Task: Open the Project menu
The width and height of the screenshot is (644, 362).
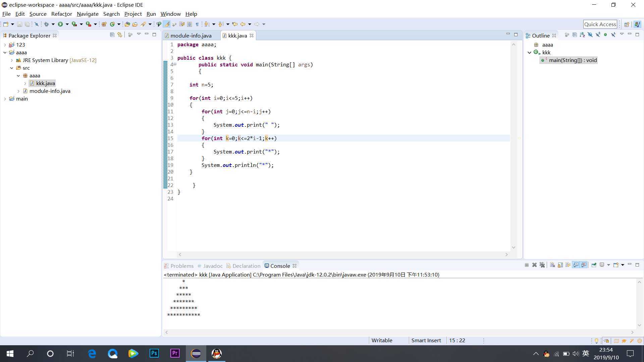Action: [x=133, y=14]
